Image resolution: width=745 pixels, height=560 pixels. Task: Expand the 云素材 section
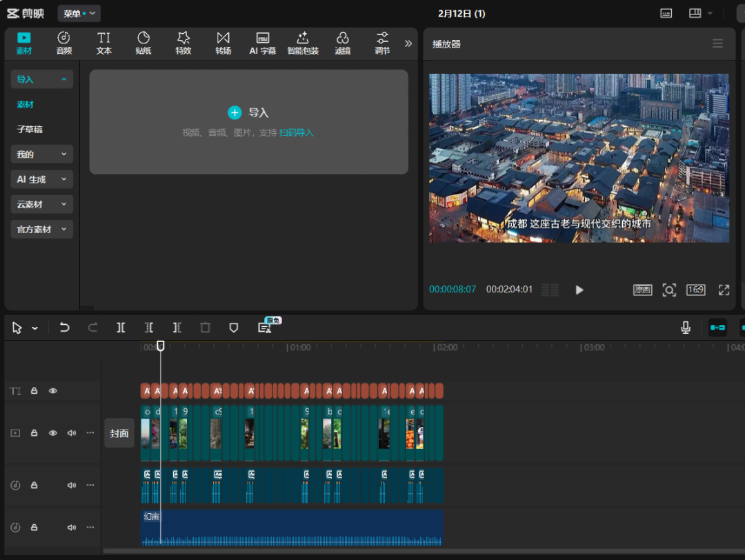pos(41,204)
